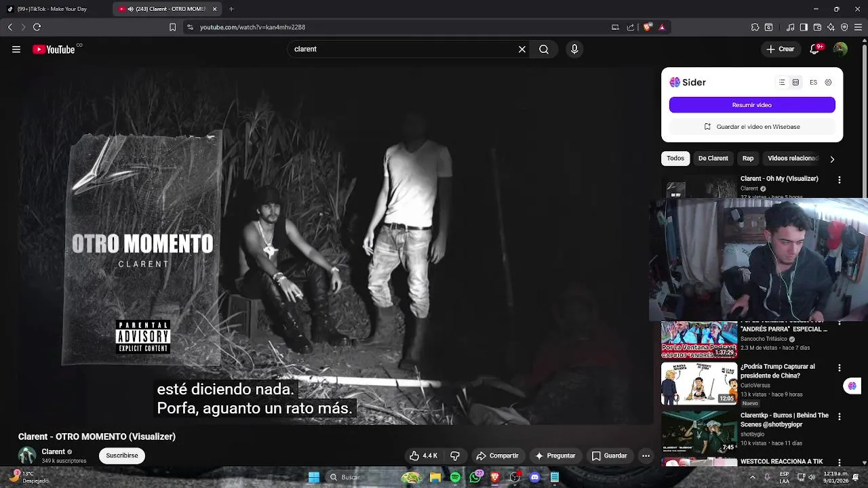
Task: Run search with the magnifier button
Action: pyautogui.click(x=544, y=49)
